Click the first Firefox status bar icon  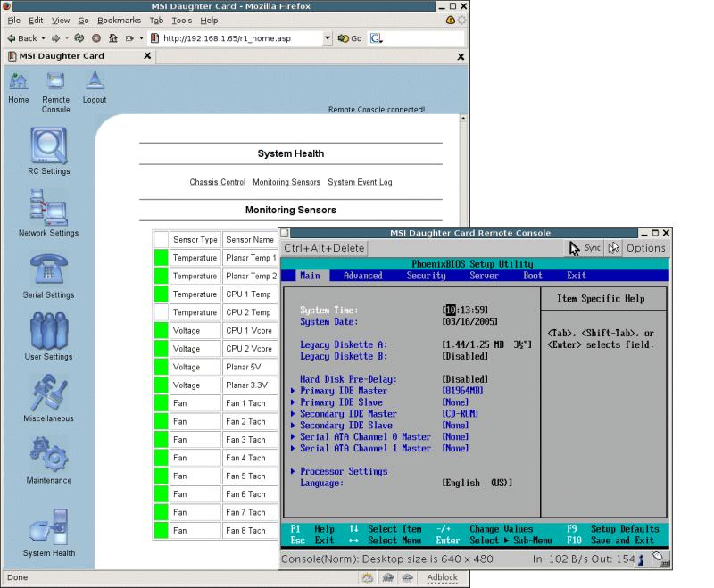368,578
